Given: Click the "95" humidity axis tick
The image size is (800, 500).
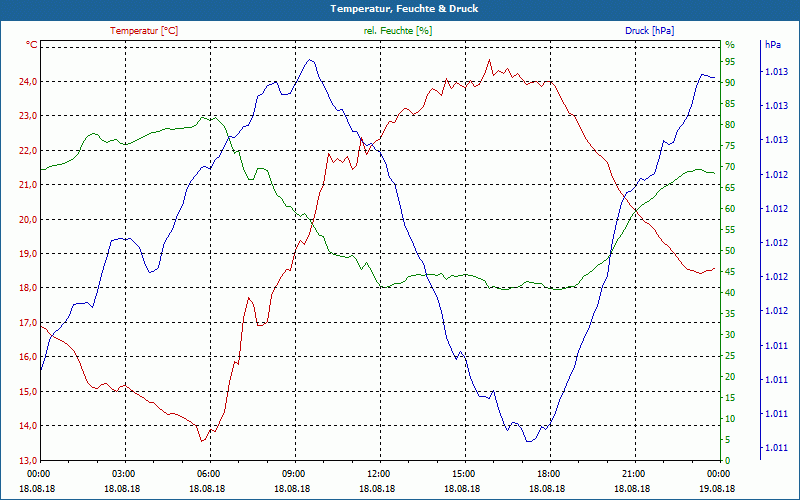Looking at the screenshot, I should coord(730,62).
